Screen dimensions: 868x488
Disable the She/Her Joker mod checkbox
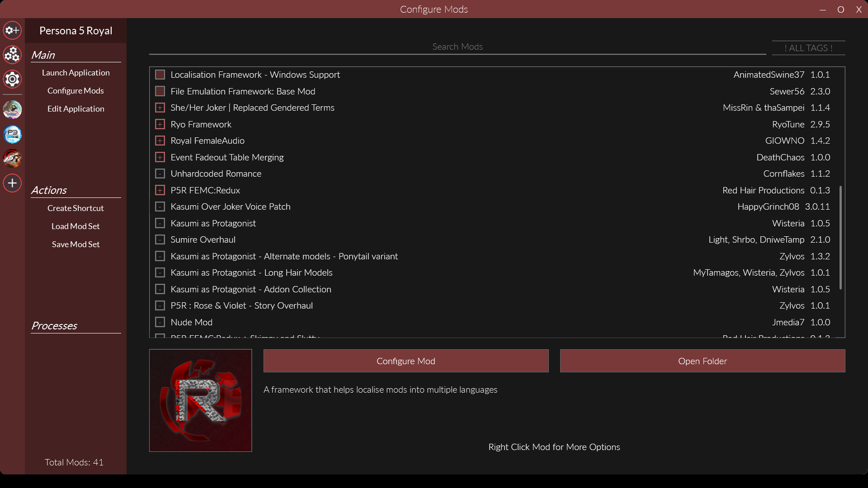pyautogui.click(x=160, y=108)
